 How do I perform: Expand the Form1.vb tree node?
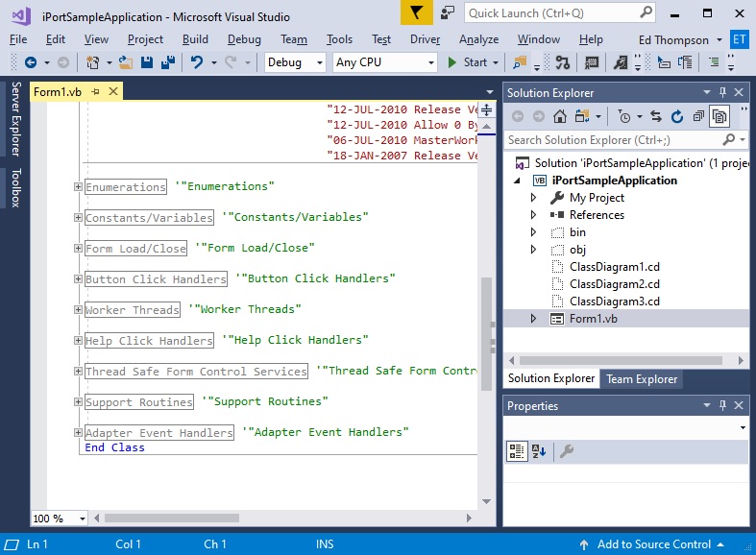(533, 319)
